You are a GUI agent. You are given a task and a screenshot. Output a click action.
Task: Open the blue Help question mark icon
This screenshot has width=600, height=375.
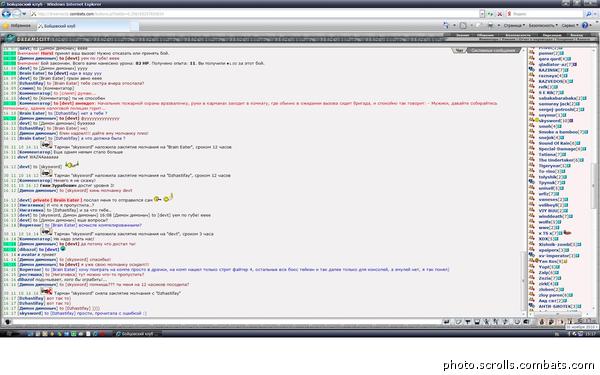click(585, 25)
